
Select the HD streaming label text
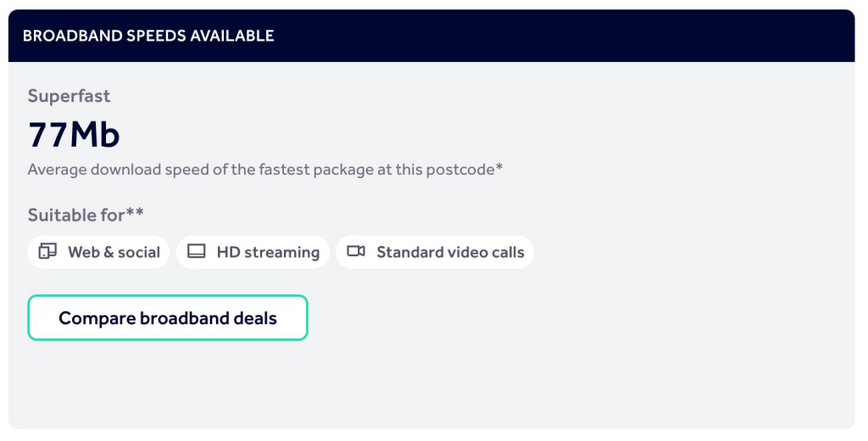pyautogui.click(x=268, y=253)
